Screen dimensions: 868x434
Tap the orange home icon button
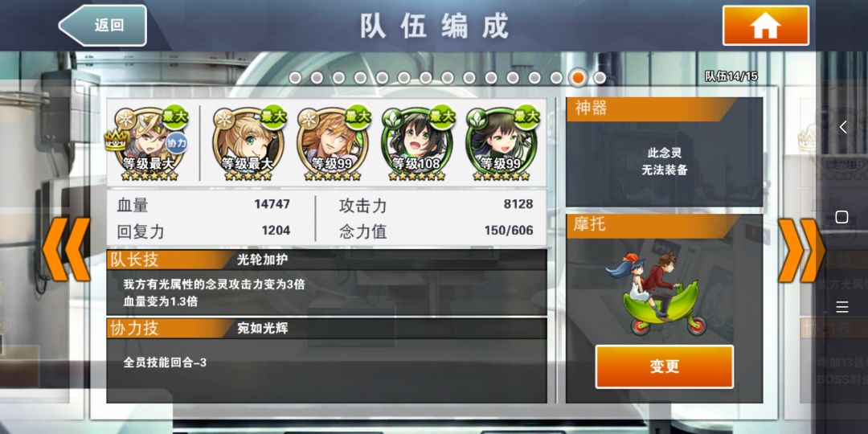pyautogui.click(x=766, y=26)
